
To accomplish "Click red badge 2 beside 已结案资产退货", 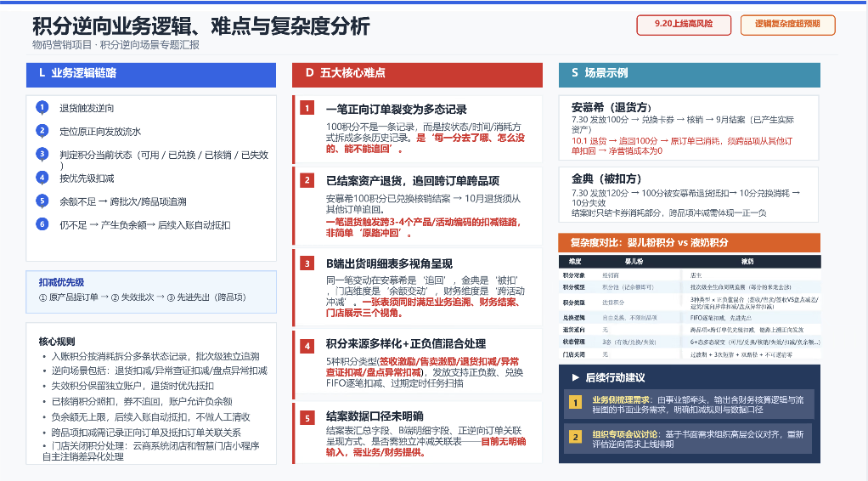I will [x=307, y=180].
